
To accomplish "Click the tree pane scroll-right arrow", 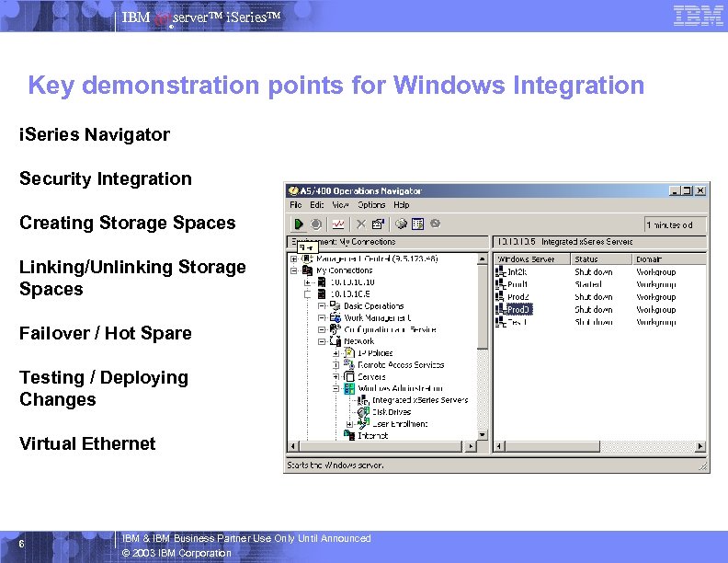I will click(471, 446).
